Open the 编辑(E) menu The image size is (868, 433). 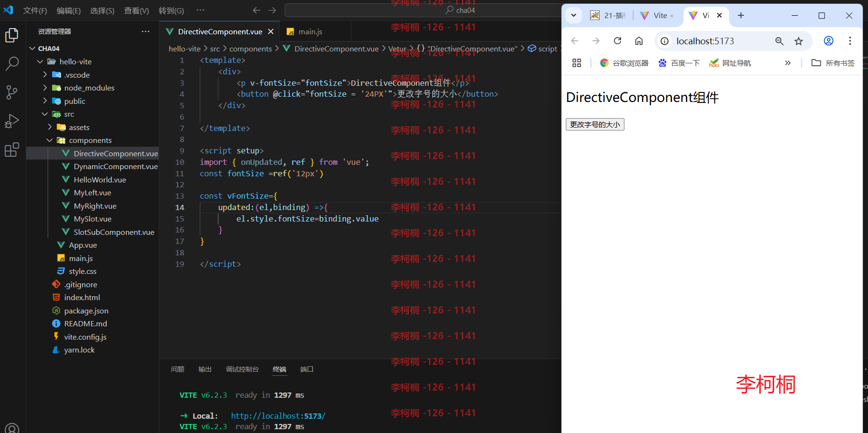click(x=69, y=10)
